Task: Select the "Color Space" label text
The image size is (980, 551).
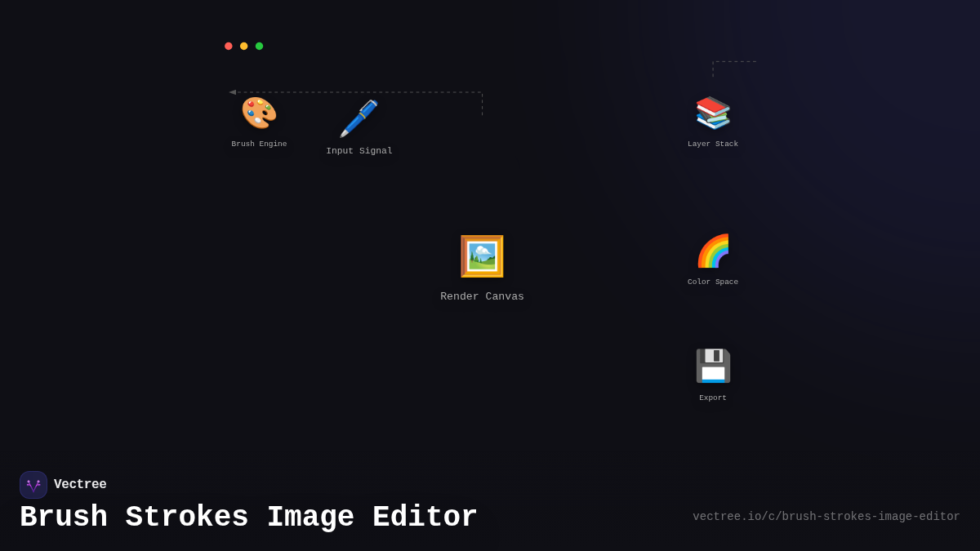Action: pos(712,281)
